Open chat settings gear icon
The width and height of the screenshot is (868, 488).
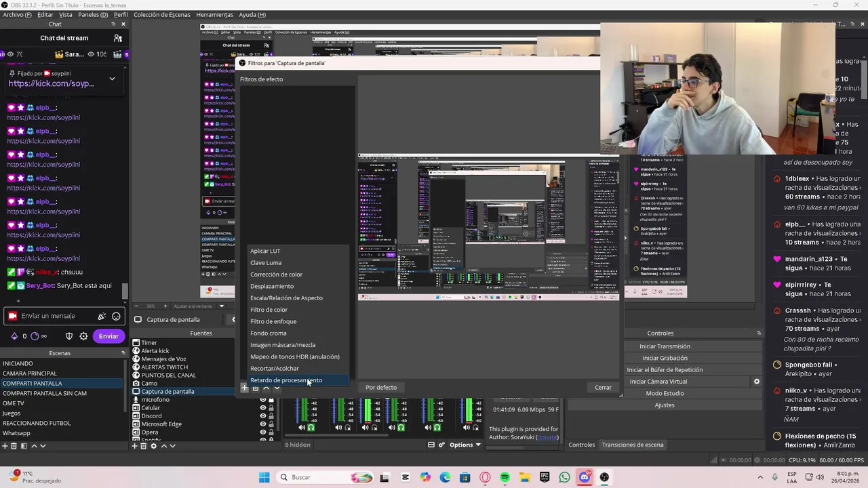click(x=83, y=336)
